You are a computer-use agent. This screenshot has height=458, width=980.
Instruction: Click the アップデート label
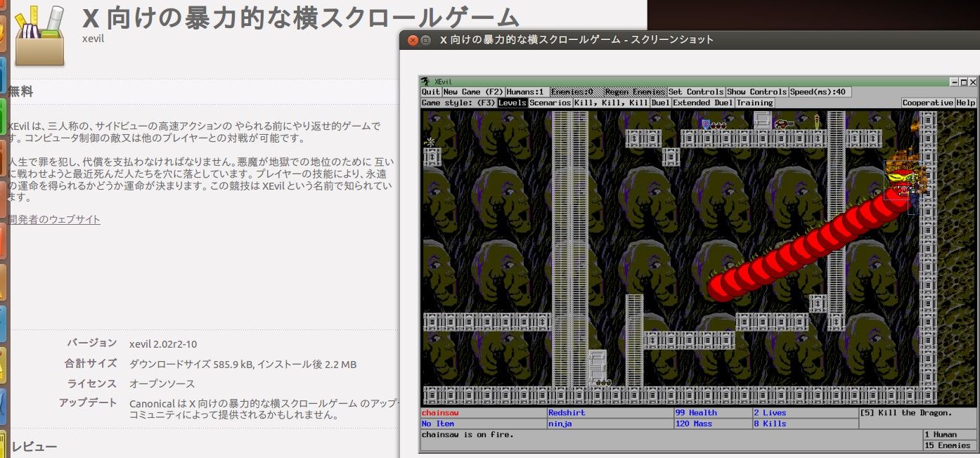(88, 403)
